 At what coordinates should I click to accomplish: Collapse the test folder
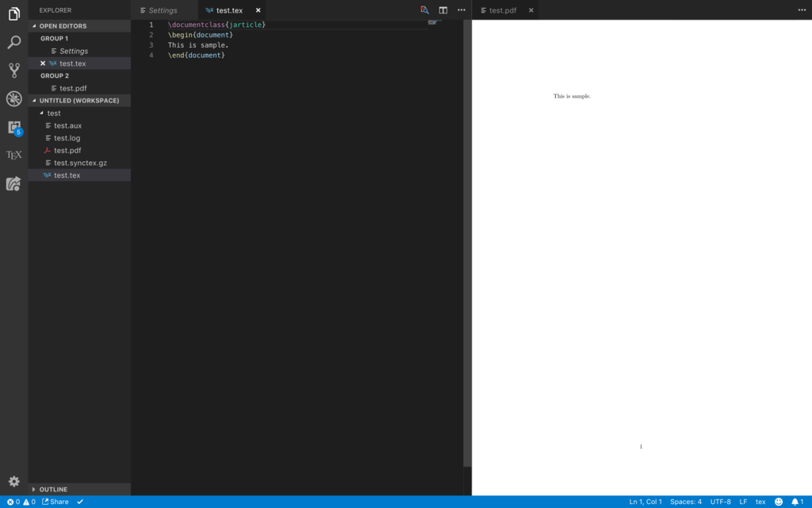click(x=79, y=113)
